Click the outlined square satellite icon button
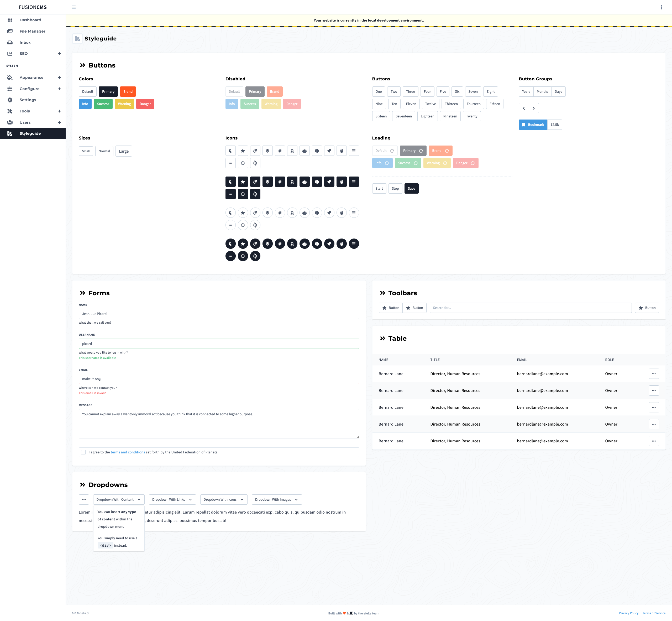The height and width of the screenshot is (621, 672). pos(280,151)
